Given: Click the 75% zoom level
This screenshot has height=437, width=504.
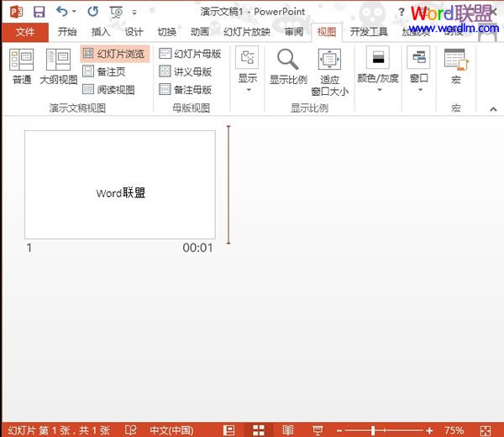Looking at the screenshot, I should 454,430.
